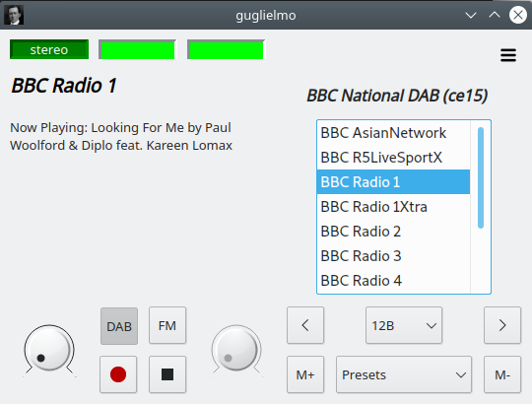This screenshot has width=532, height=404.
Task: Click the first bright green signal indicator
Action: pos(137,49)
